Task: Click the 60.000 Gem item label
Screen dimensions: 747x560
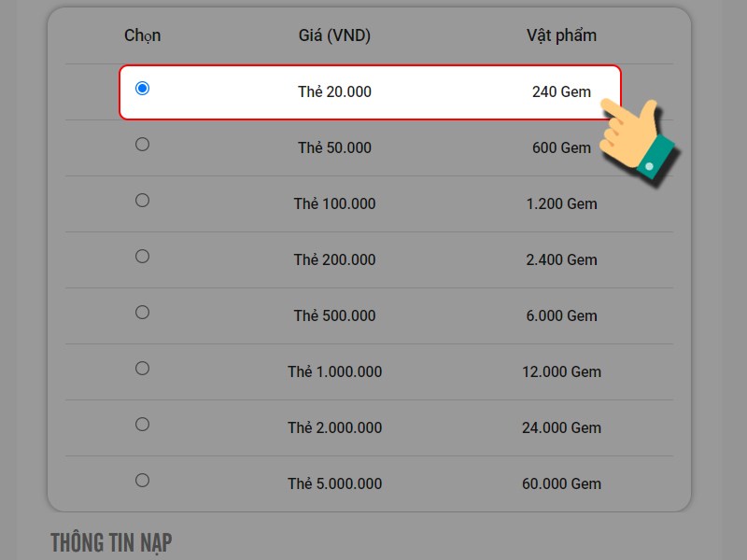Action: (x=561, y=483)
